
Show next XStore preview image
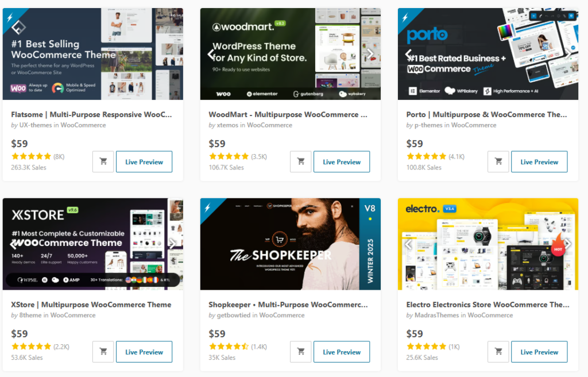pos(172,244)
